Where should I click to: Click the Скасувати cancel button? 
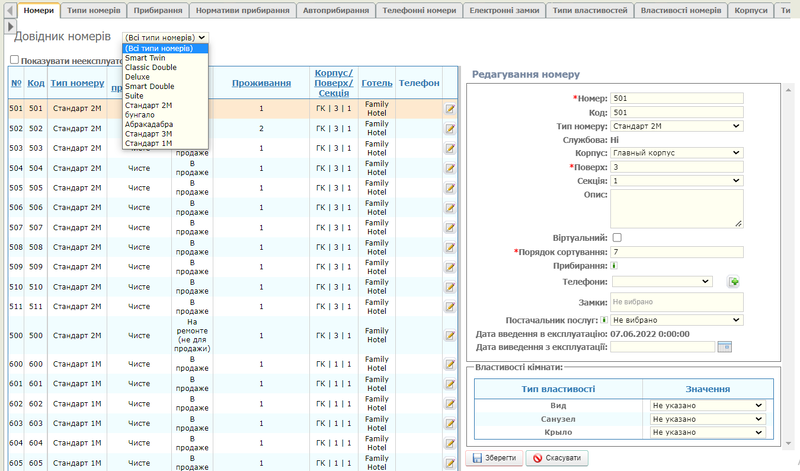[556, 457]
